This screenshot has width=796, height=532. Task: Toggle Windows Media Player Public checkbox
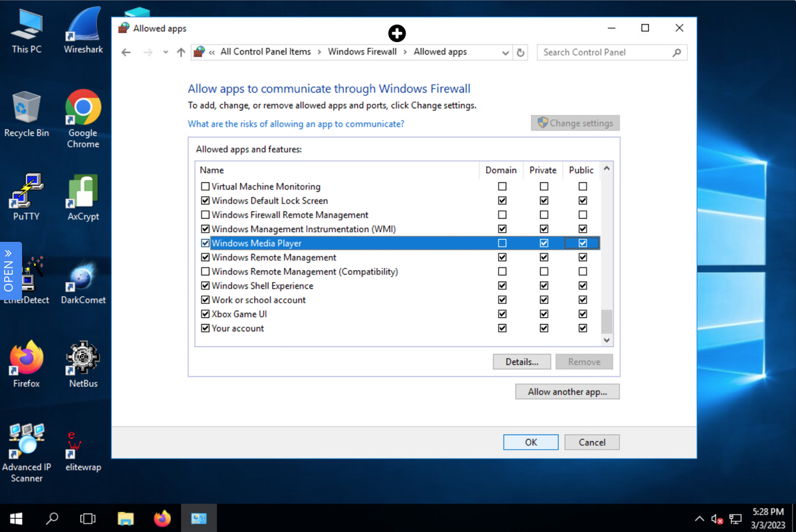583,243
